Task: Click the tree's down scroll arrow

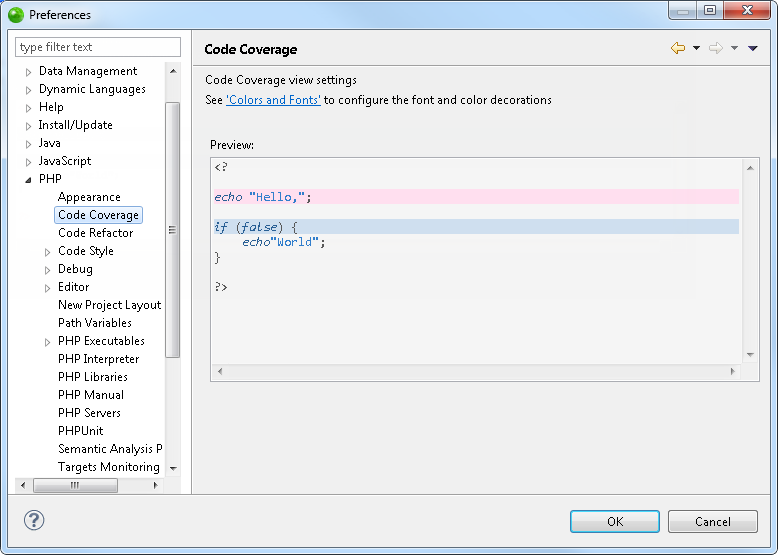Action: coord(173,468)
